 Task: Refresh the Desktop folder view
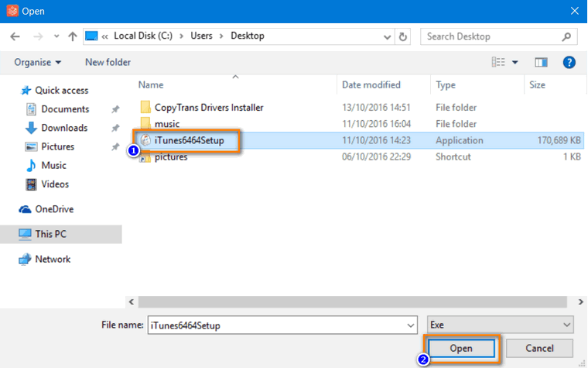coord(403,37)
